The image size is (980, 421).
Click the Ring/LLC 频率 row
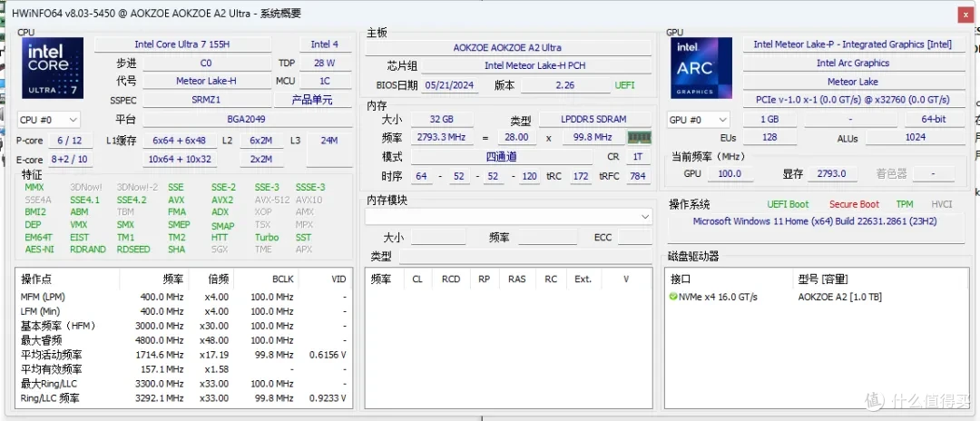click(183, 398)
